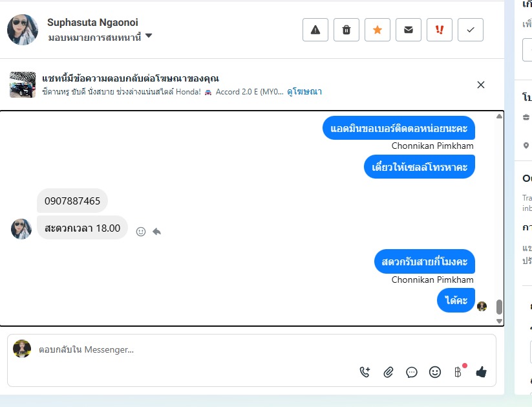Open the Honda Accord ad thumbnail
The image size is (532, 407).
[23, 85]
